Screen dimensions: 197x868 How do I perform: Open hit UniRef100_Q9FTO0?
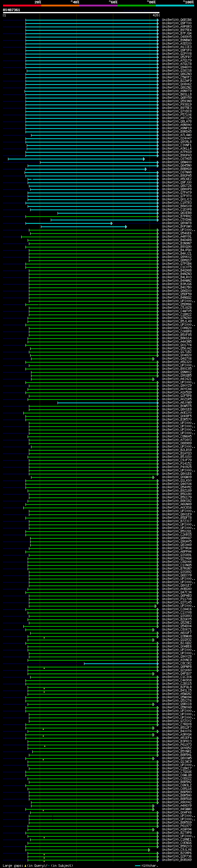tap(176, 23)
